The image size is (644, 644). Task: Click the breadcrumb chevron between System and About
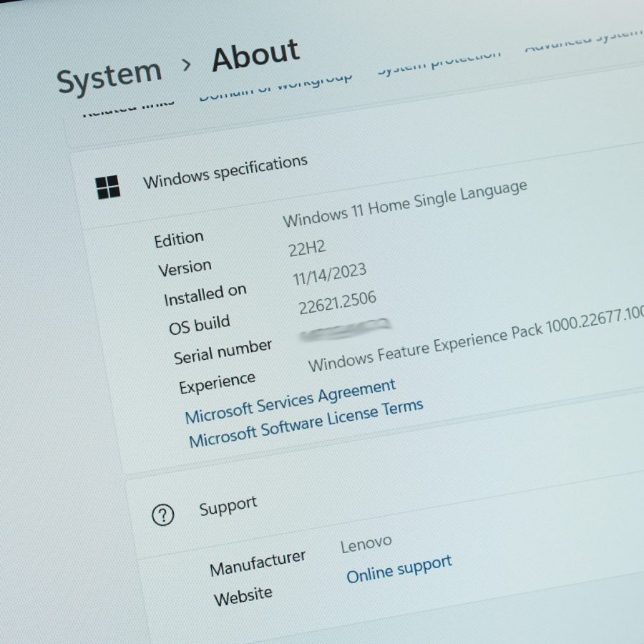[187, 64]
